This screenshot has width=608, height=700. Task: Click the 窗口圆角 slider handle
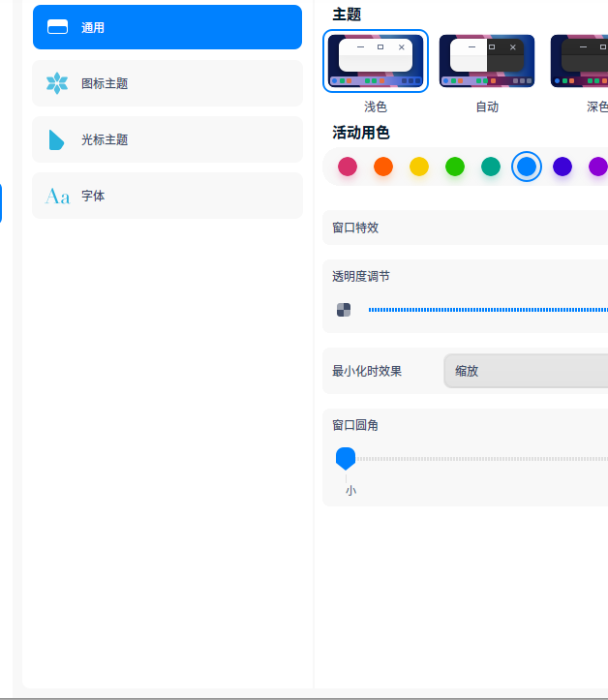346,459
